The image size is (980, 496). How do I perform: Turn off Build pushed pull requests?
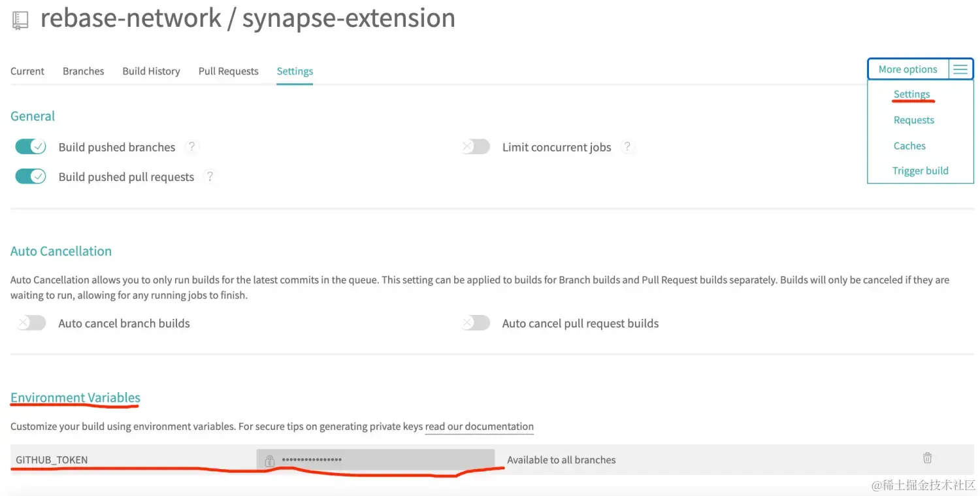click(x=31, y=176)
